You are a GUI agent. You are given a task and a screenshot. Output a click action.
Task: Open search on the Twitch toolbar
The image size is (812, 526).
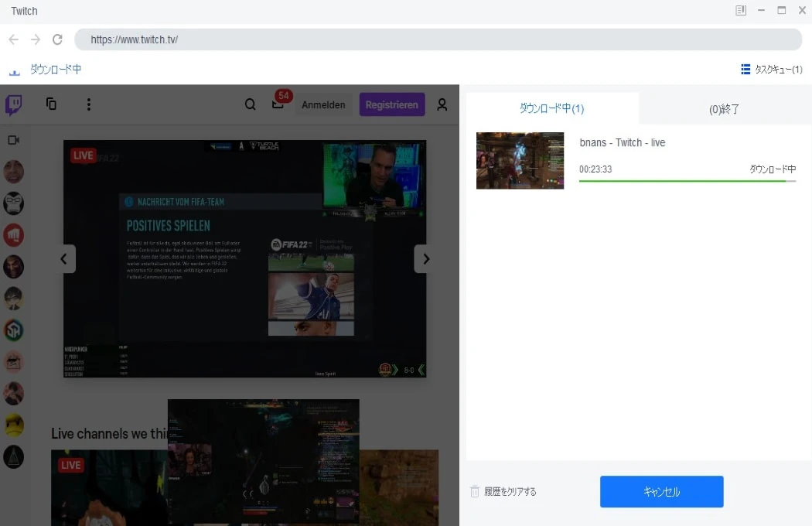(x=250, y=104)
